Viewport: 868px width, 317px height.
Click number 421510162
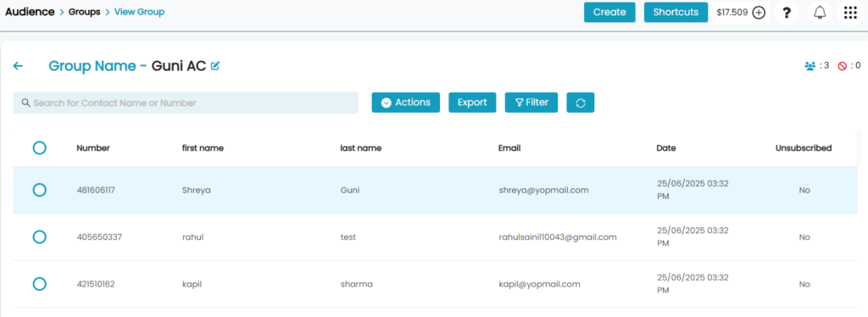click(x=96, y=284)
